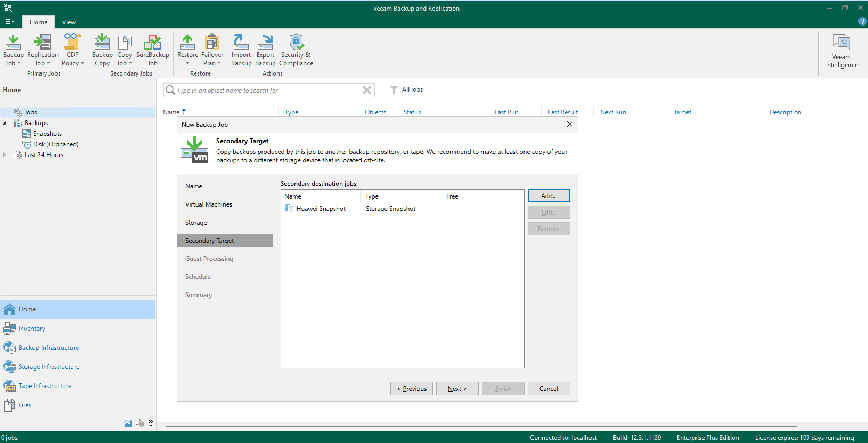
Task: Select Disk (Orphaned) tree item
Action: pyautogui.click(x=55, y=144)
